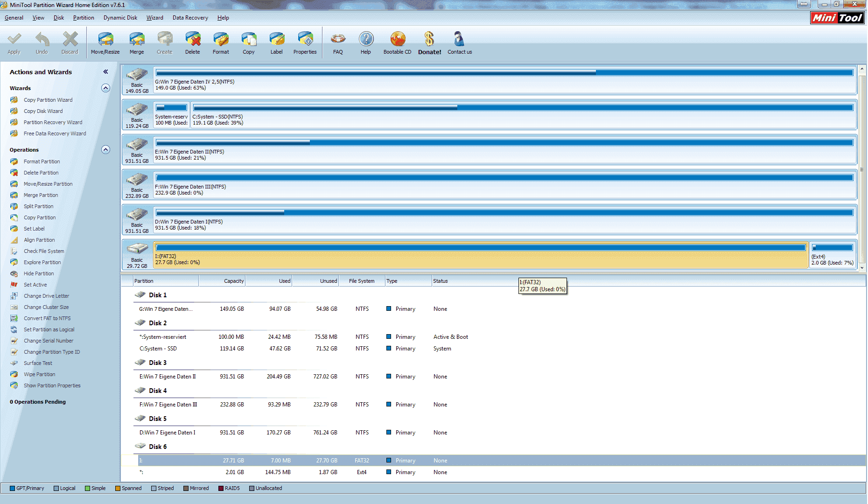This screenshot has height=504, width=868.
Task: Click the MiniTool logo
Action: 837,18
